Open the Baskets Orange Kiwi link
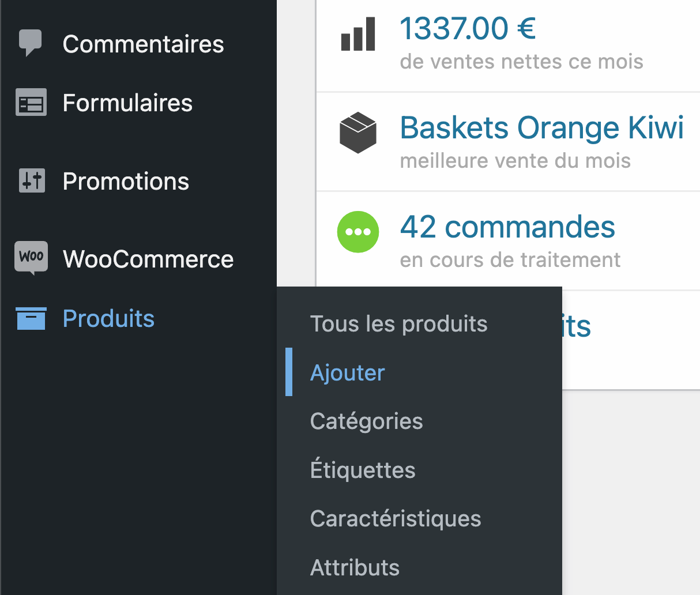 click(542, 127)
